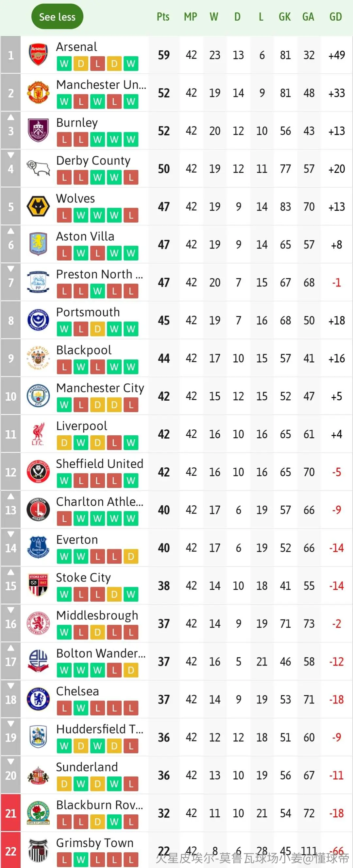Click the Chelsea club badge
This screenshot has height=868, width=353.
38,699
